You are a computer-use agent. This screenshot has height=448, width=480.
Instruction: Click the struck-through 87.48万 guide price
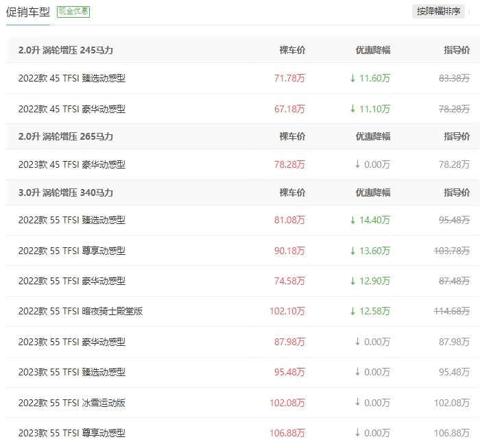(x=454, y=281)
